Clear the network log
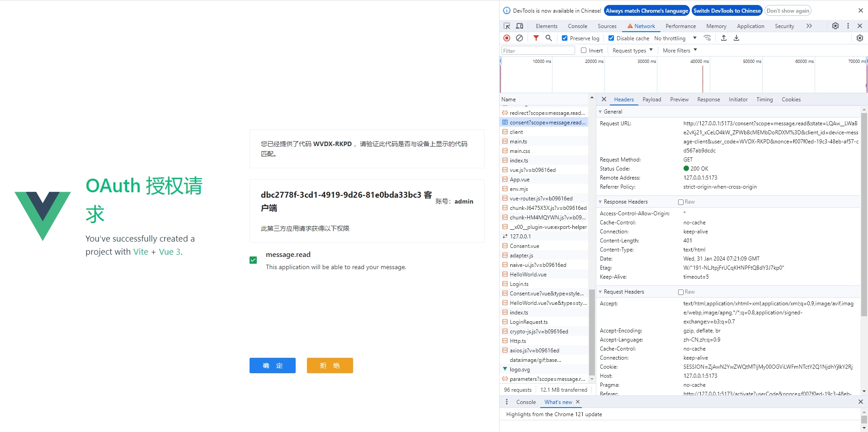 (519, 38)
